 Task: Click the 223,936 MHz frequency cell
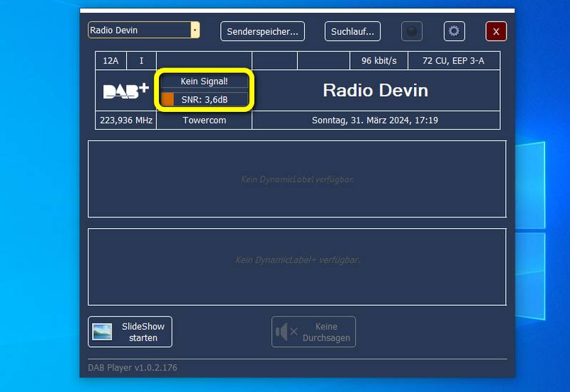coord(126,120)
